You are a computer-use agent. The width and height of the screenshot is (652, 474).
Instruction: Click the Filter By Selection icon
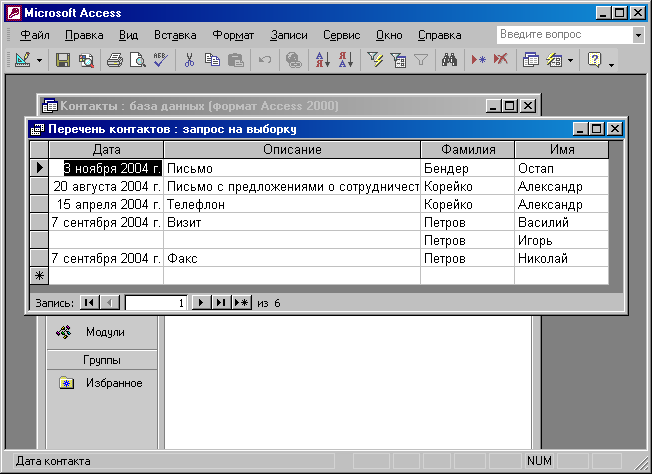pyautogui.click(x=375, y=60)
